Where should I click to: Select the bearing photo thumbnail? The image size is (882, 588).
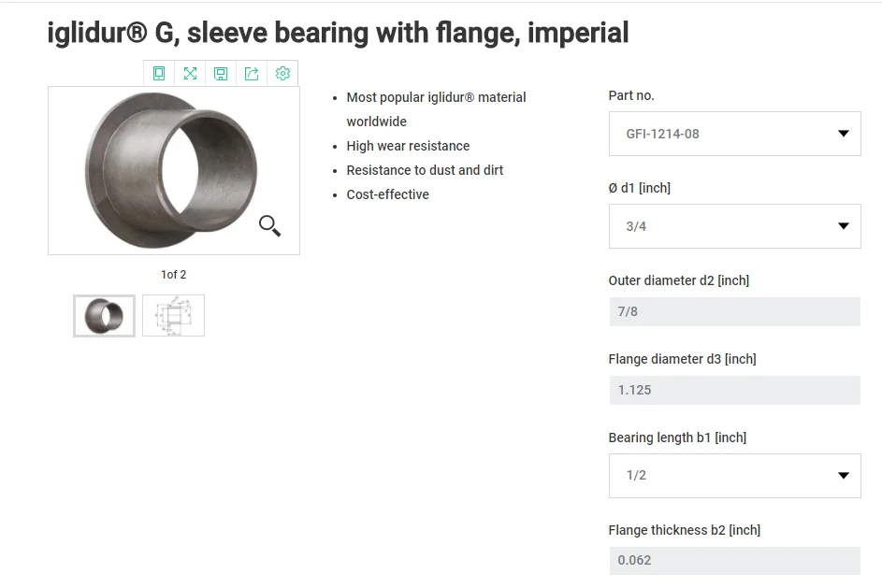(104, 316)
